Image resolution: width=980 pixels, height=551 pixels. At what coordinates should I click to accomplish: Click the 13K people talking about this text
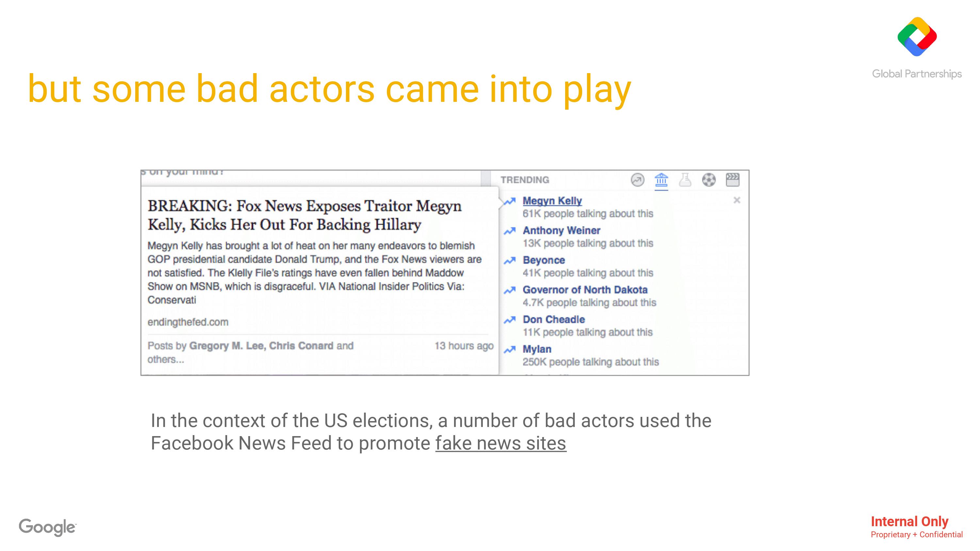[588, 244]
